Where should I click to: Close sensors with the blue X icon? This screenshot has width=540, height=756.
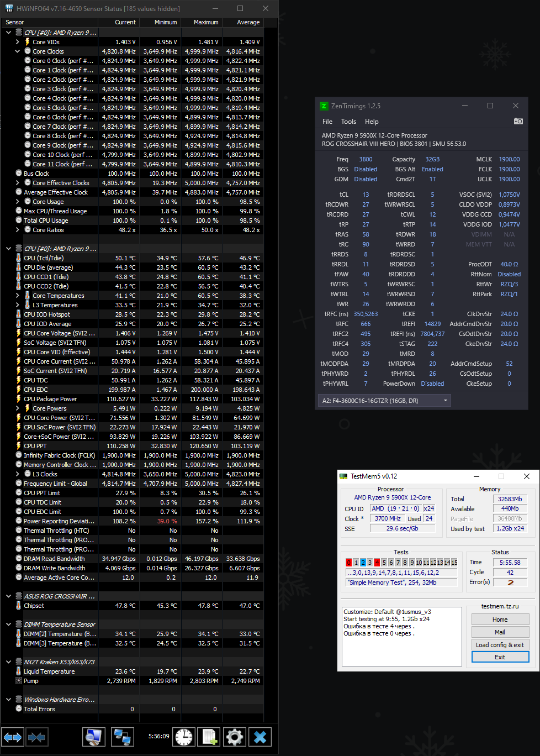point(260,737)
